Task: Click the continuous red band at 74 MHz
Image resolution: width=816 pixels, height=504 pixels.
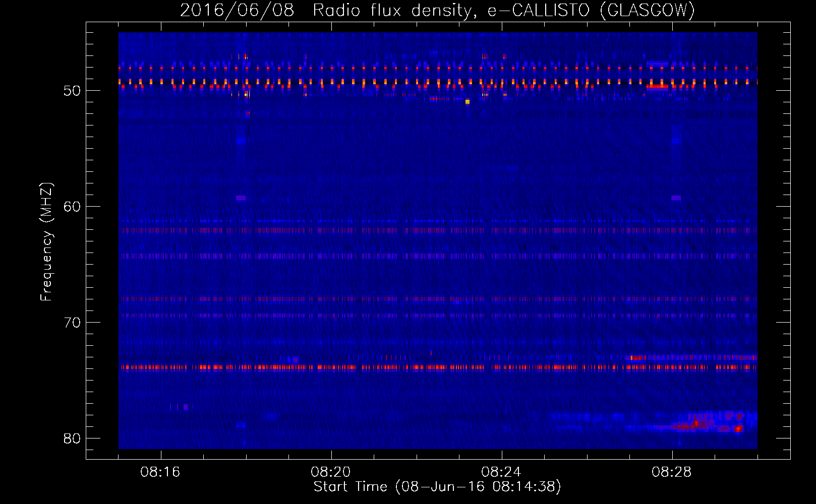Action: pos(438,367)
